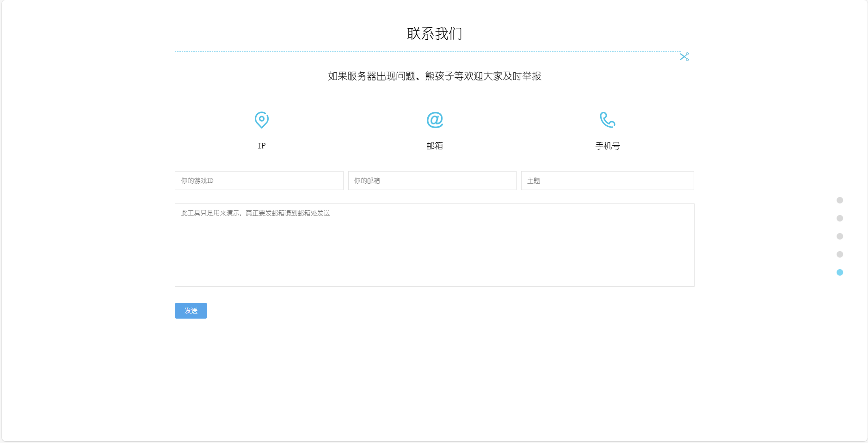868x443 pixels.
Task: Focus the "你的游戏ID" input field
Action: click(259, 181)
